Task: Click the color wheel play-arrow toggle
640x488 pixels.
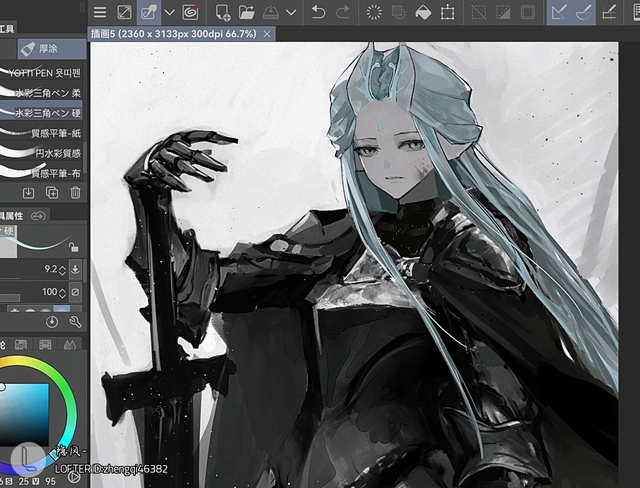Action: coord(74,476)
